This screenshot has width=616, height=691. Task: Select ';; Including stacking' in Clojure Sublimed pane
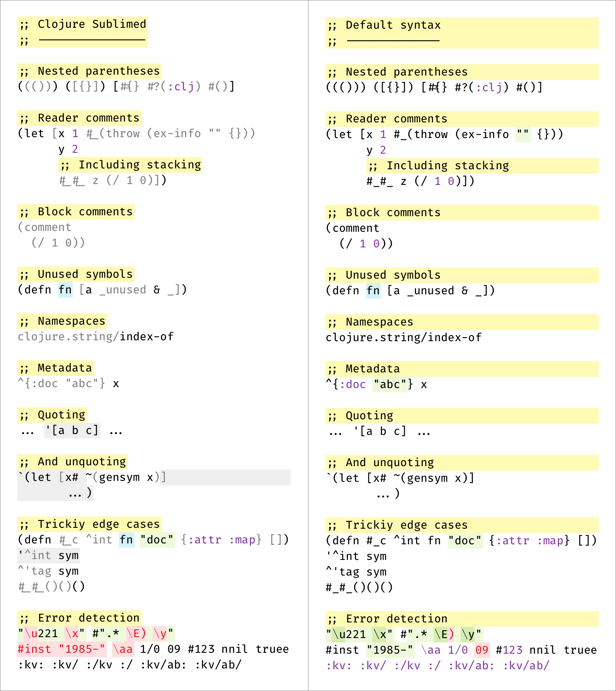pyautogui.click(x=130, y=165)
